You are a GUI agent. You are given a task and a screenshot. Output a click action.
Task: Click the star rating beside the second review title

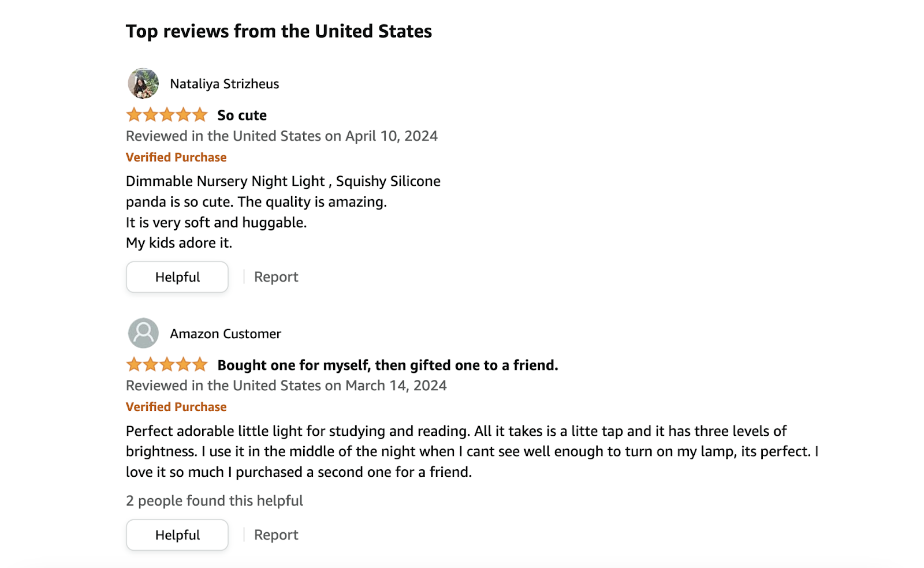tap(166, 364)
